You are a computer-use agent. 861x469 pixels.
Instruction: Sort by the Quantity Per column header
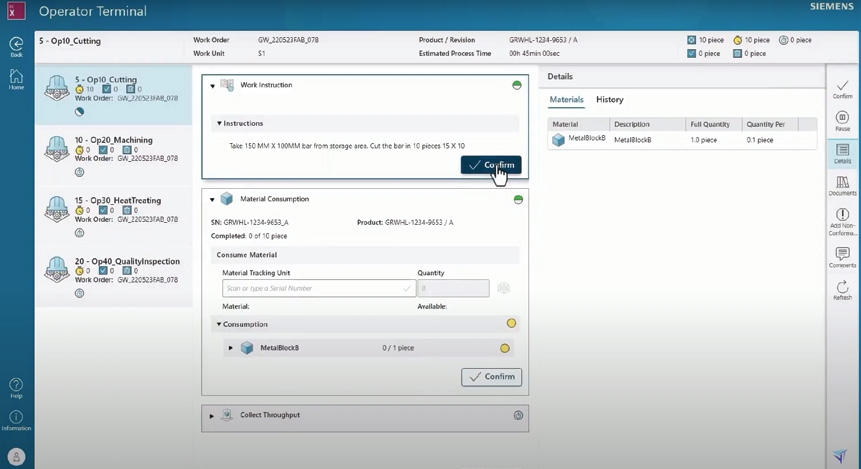pyautogui.click(x=770, y=124)
